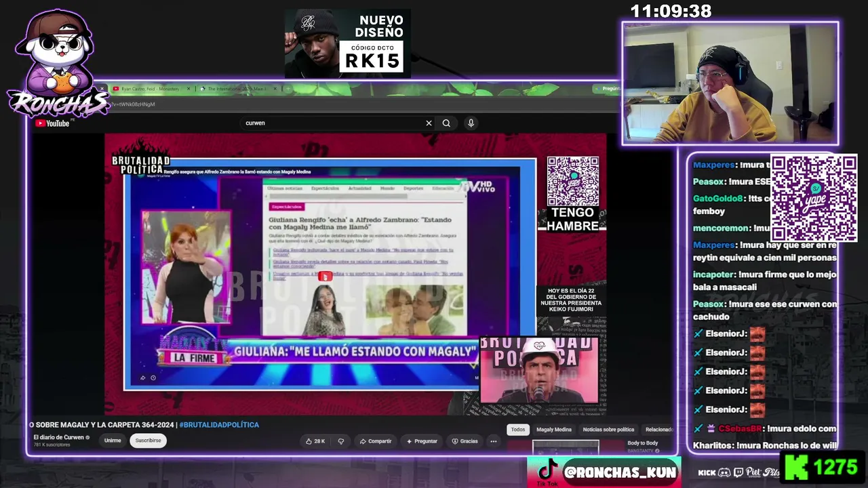This screenshot has width=868, height=488.
Task: Click the browser address bar URL
Action: click(x=133, y=104)
